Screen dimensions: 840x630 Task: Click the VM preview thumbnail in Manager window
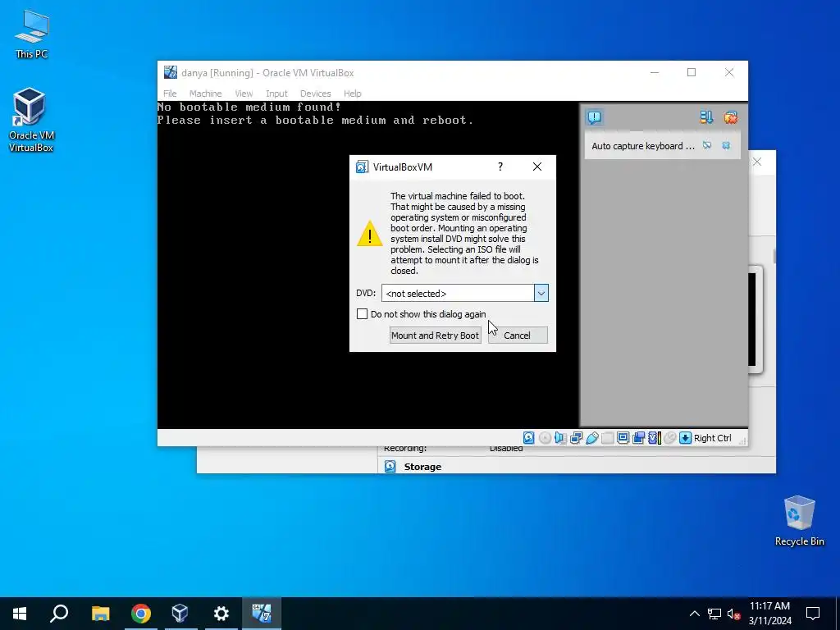point(755,319)
